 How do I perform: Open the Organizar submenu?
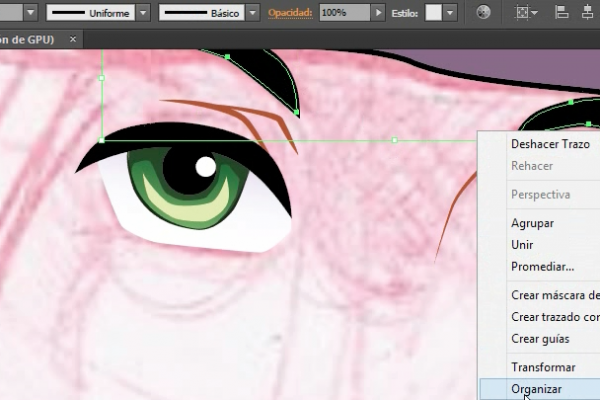[537, 389]
